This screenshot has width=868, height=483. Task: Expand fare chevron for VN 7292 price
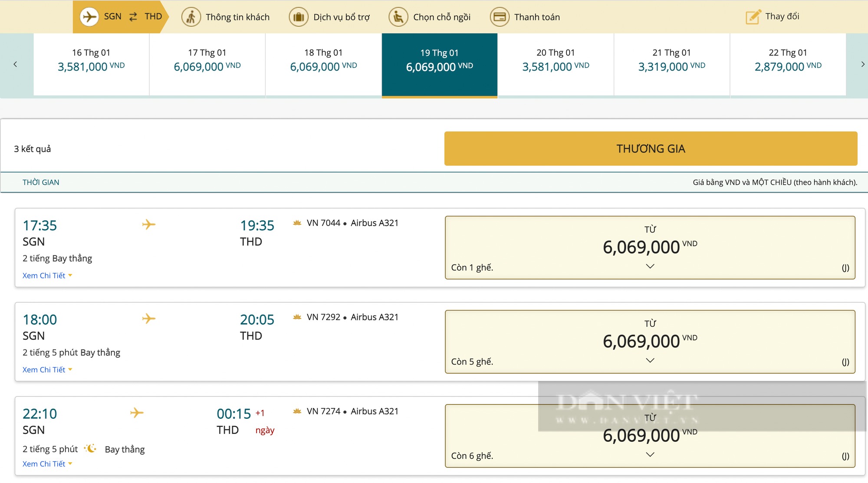point(650,360)
